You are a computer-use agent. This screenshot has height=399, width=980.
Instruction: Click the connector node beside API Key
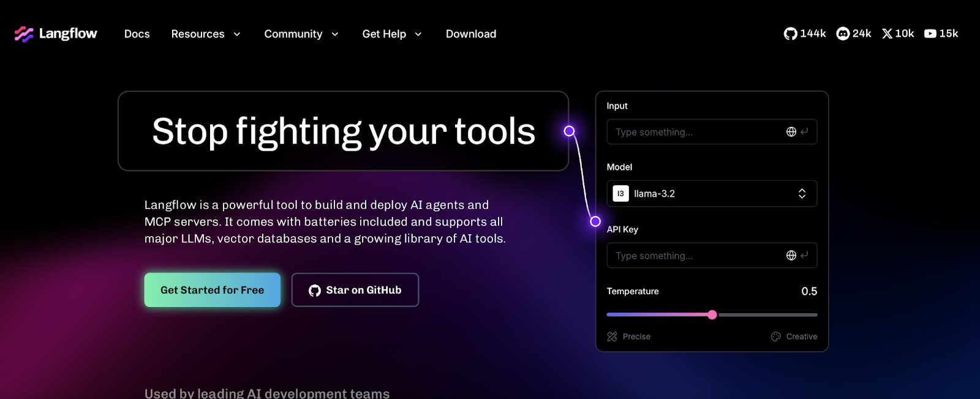coord(595,221)
